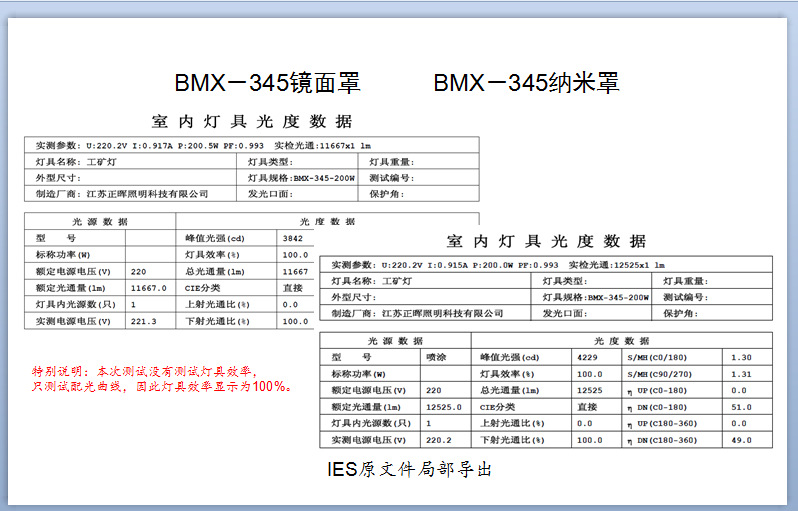This screenshot has height=511, width=798.
Task: Click the BMX-345纳米罩 heading
Action: [x=526, y=82]
